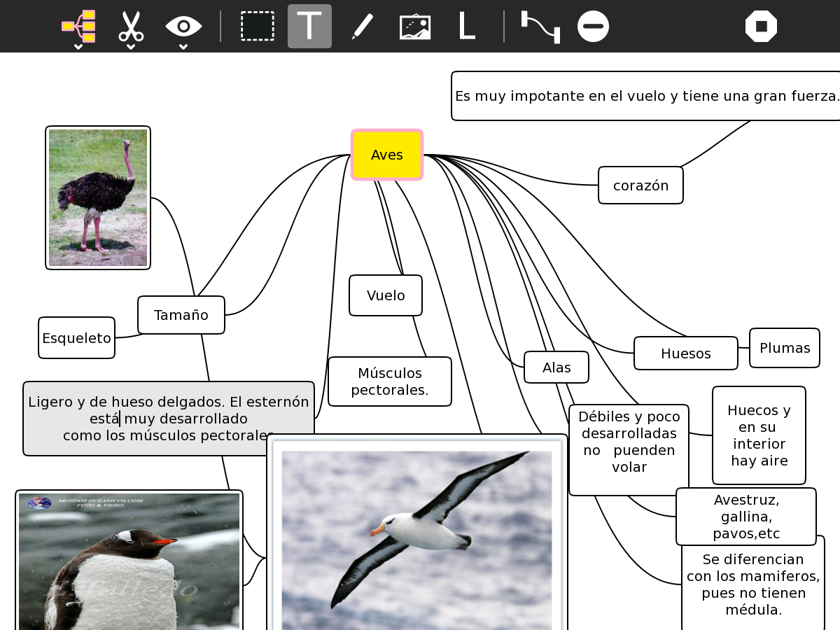Screen dimensions: 840x630
Task: Select the link thoughts connector tool
Action: point(540,27)
